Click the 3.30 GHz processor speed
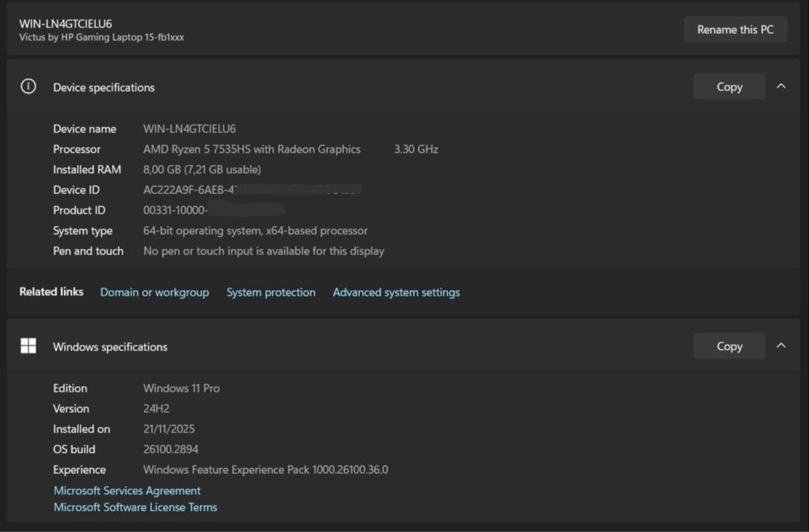This screenshot has height=532, width=809. [416, 150]
